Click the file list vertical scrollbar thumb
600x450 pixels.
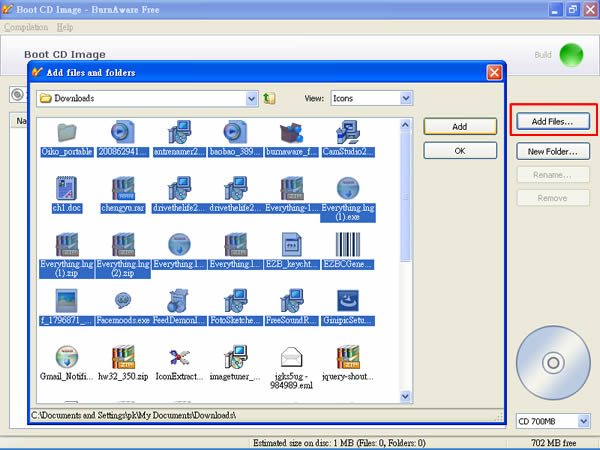pos(405,197)
